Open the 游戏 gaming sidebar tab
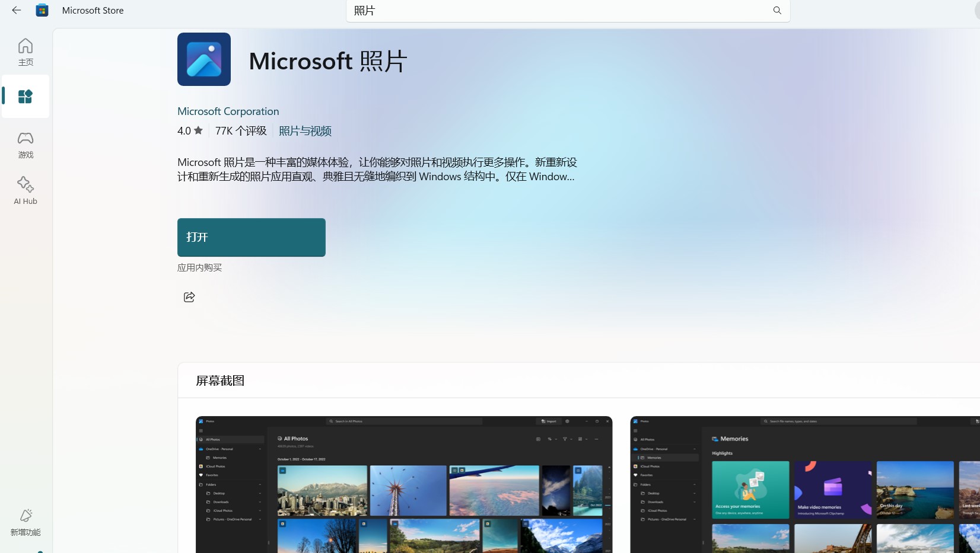 26,145
